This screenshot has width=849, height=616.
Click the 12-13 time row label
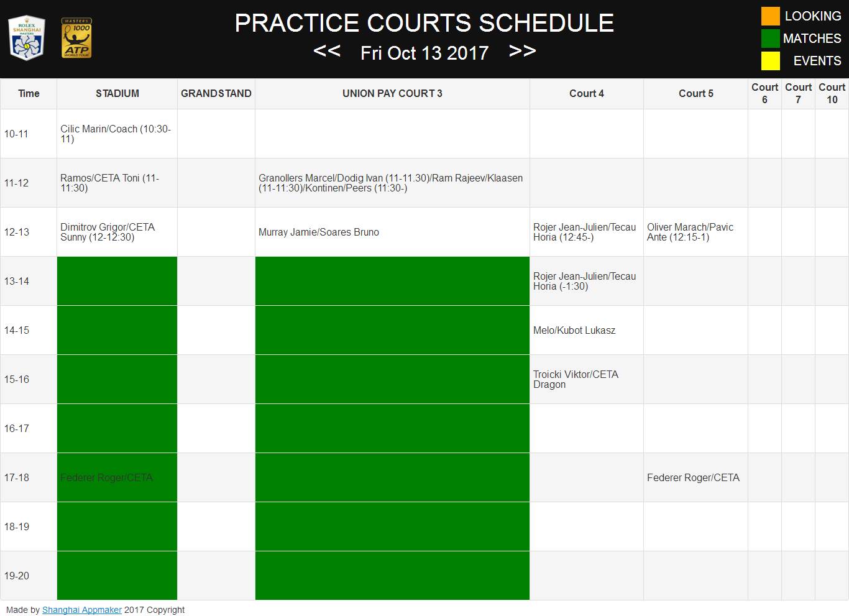17,232
